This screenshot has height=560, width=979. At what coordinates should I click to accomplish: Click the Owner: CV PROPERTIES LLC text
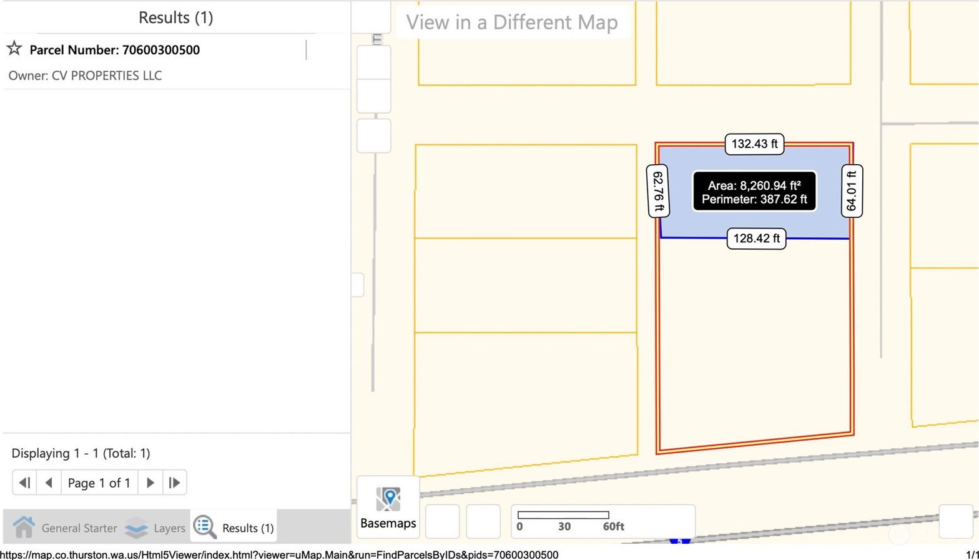[x=85, y=76]
